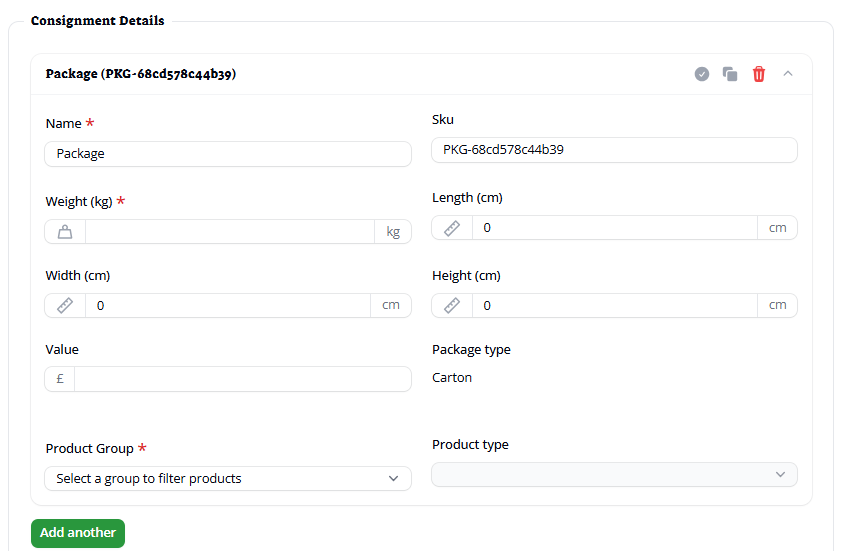
Task: Click the ruler icon in the Width field
Action: coord(65,306)
